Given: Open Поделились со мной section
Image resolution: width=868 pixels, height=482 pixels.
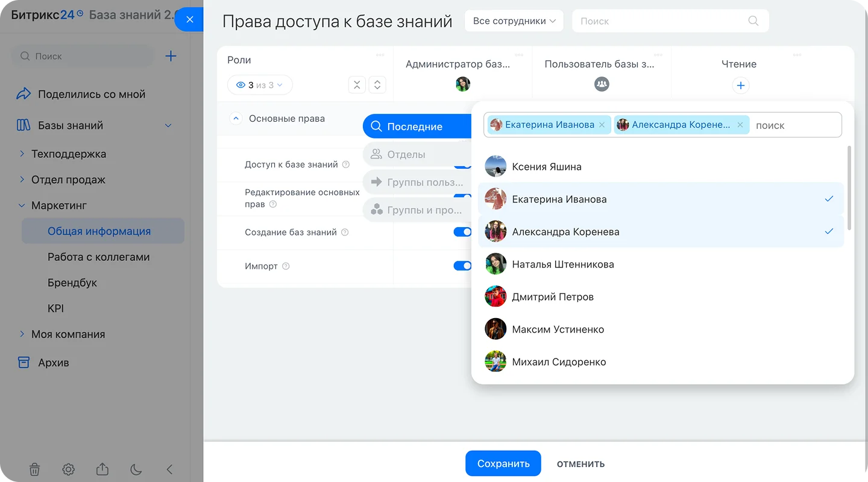Looking at the screenshot, I should coord(81,94).
